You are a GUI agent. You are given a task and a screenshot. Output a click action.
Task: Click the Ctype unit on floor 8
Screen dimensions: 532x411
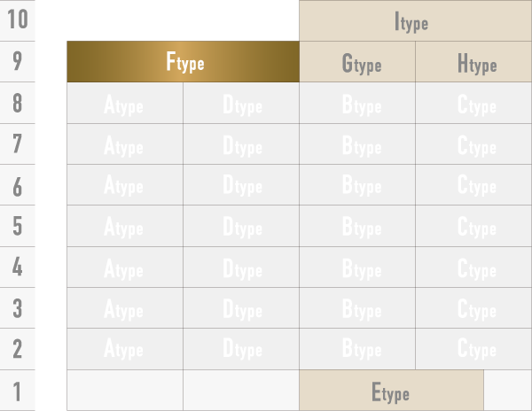click(x=473, y=104)
